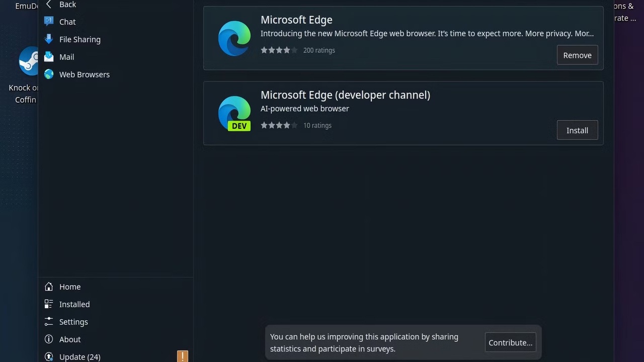Open Update (24) page
Image resolution: width=644 pixels, height=362 pixels.
coord(79,356)
